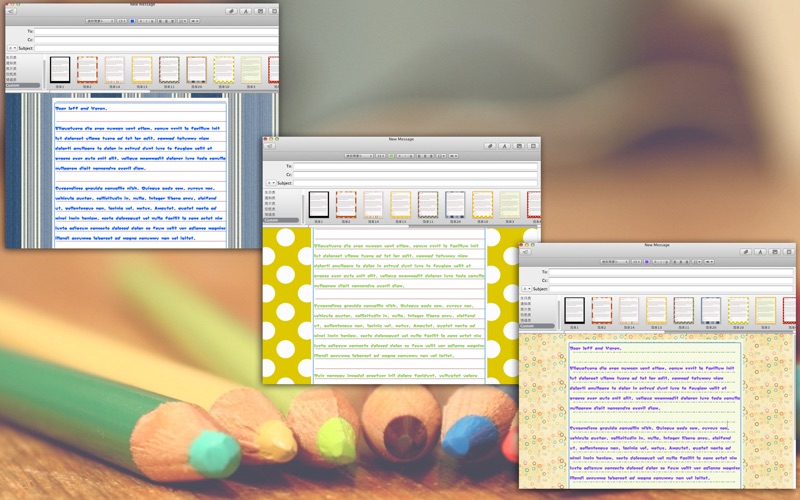800x500 pixels.
Task: Click paperclip attach icon in floral window
Action: coord(745,252)
